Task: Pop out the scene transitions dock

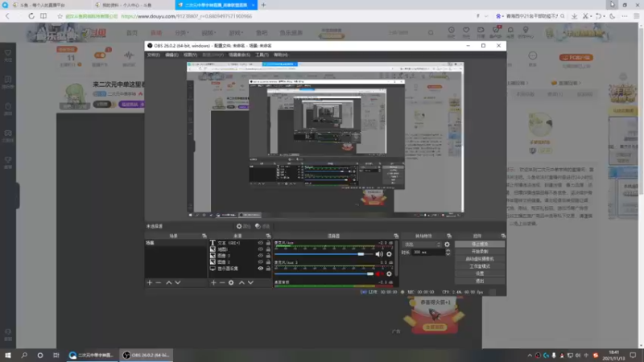Action: [449, 236]
